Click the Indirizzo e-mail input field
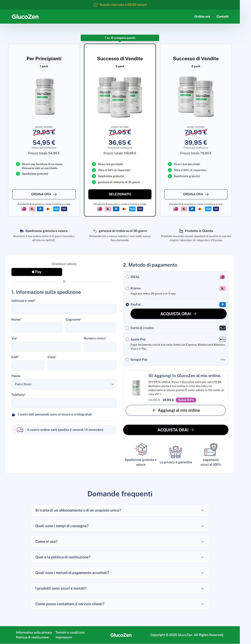Image resolution: width=251 pixels, height=644 pixels. point(64,309)
